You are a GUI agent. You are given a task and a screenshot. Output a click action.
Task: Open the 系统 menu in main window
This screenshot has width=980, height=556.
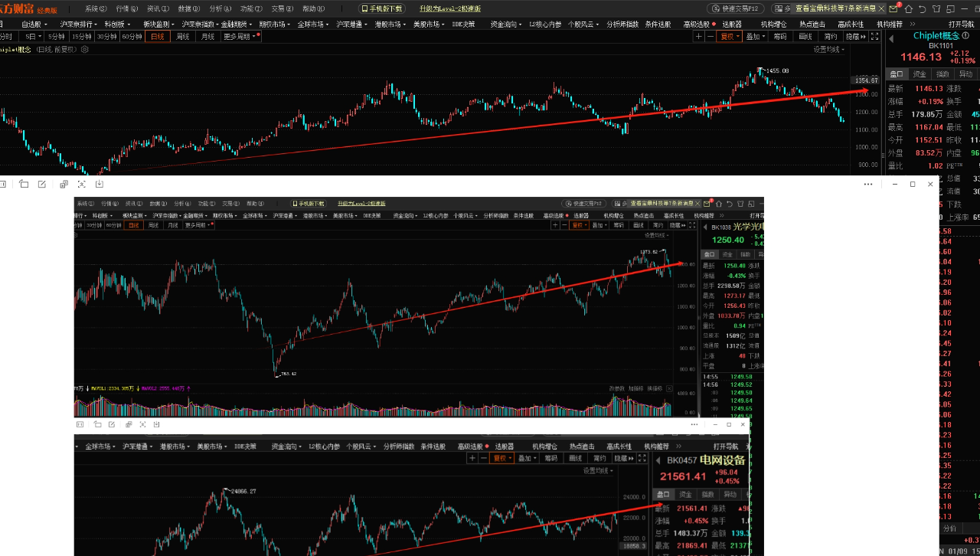pyautogui.click(x=96, y=8)
